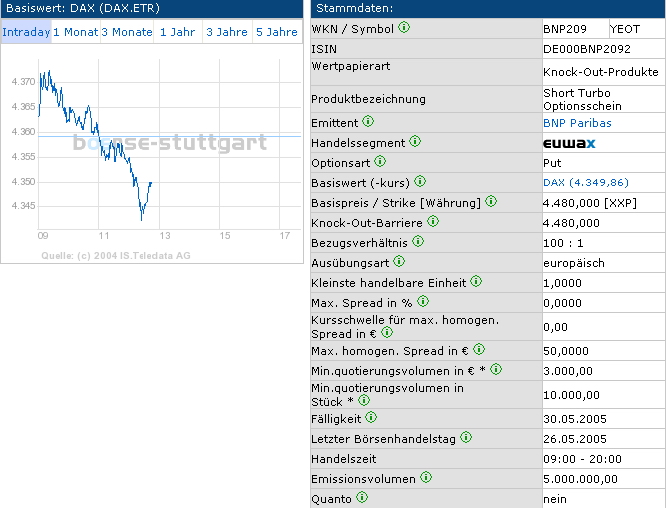Open info icon beside Letzter Börsenhandelstag
The width and height of the screenshot is (666, 508).
tap(466, 437)
